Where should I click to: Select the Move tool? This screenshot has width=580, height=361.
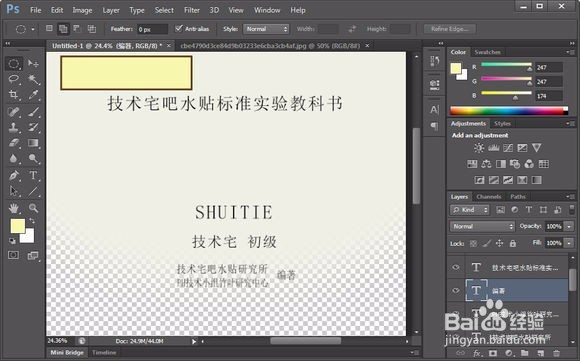pyautogui.click(x=33, y=64)
